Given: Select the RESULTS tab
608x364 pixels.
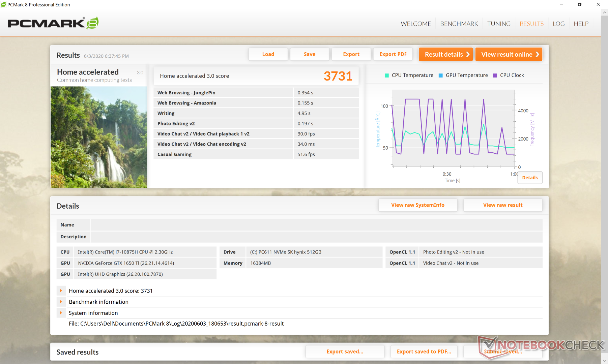Looking at the screenshot, I should tap(531, 24).
